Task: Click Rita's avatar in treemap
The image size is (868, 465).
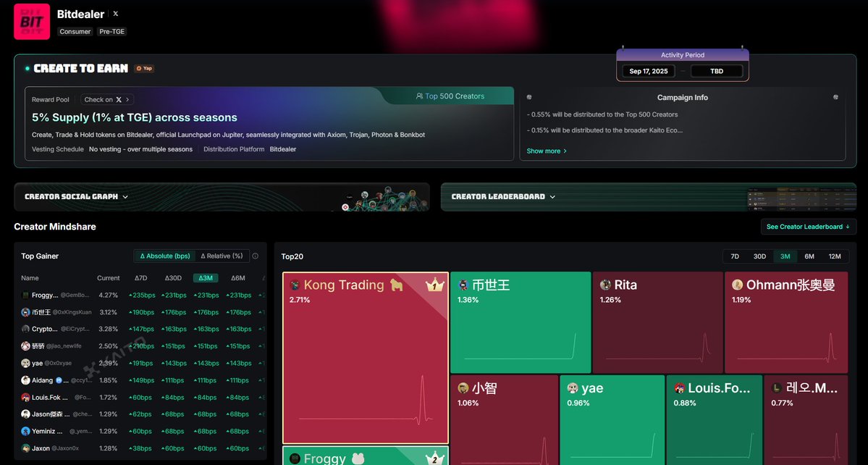Action: pyautogui.click(x=606, y=285)
